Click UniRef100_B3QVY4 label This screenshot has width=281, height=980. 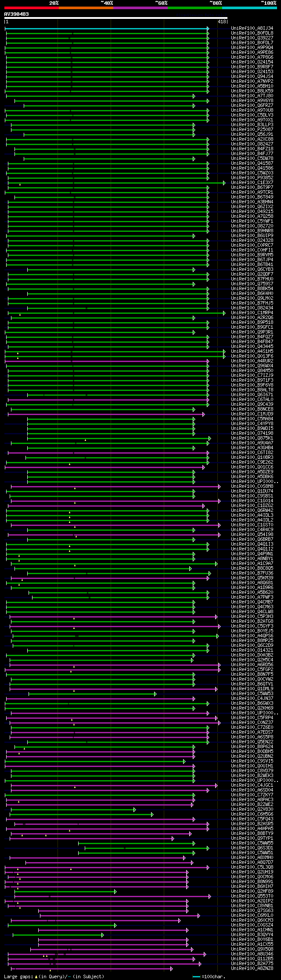pos(252,934)
